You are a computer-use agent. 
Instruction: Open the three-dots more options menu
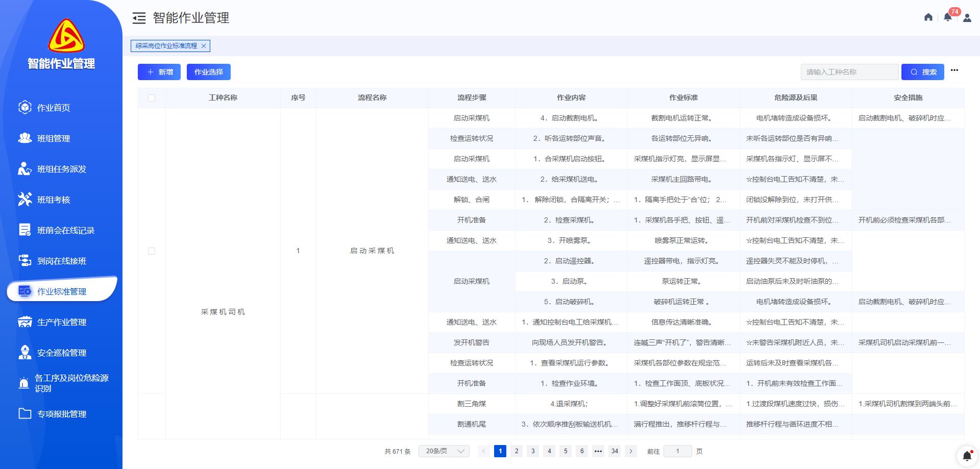click(x=954, y=70)
